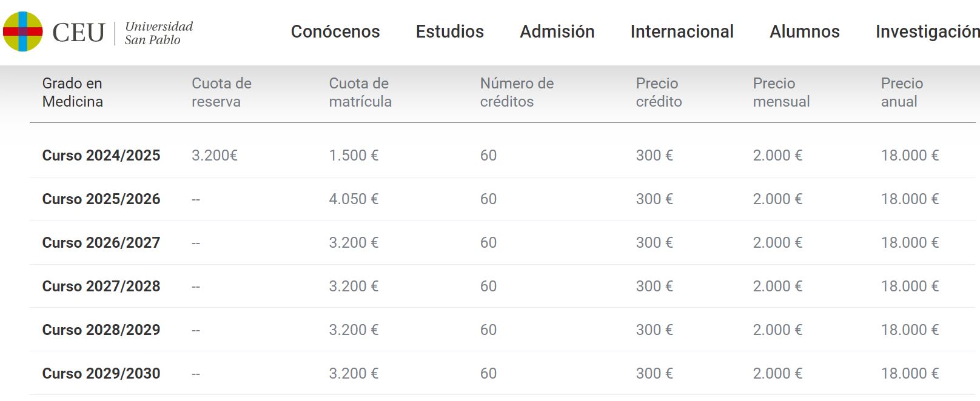Click the Cuota de reserva column header
Viewport: 980px width, 401px height.
(221, 92)
